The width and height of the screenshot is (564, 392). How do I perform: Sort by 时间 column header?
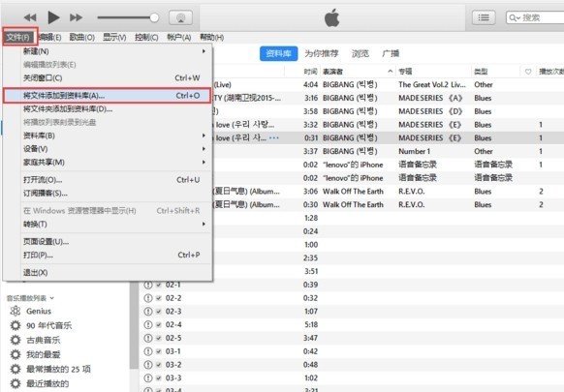click(310, 72)
